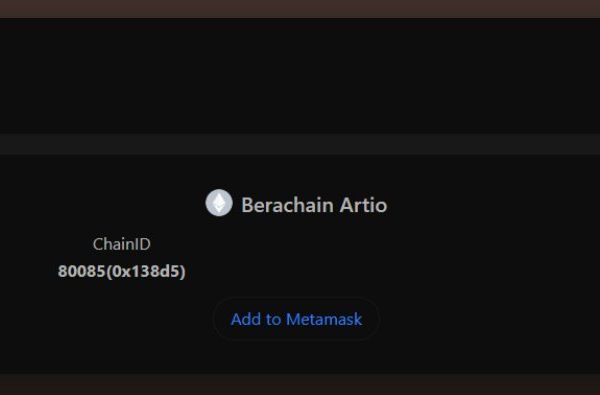
Task: Click the ChainID label
Action: (x=122, y=244)
